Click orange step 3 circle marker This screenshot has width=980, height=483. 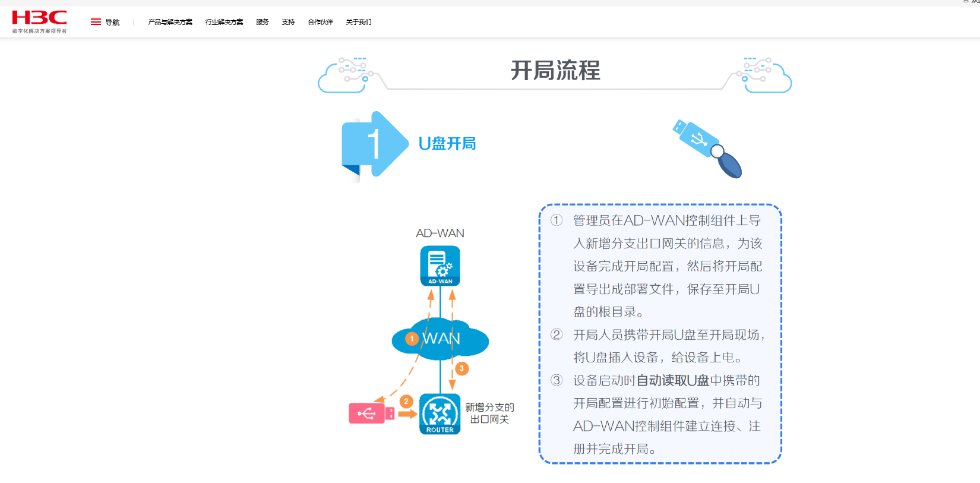pos(461,369)
